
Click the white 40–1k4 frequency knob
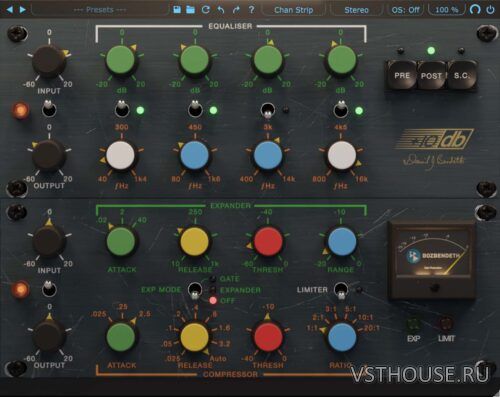[x=120, y=155]
